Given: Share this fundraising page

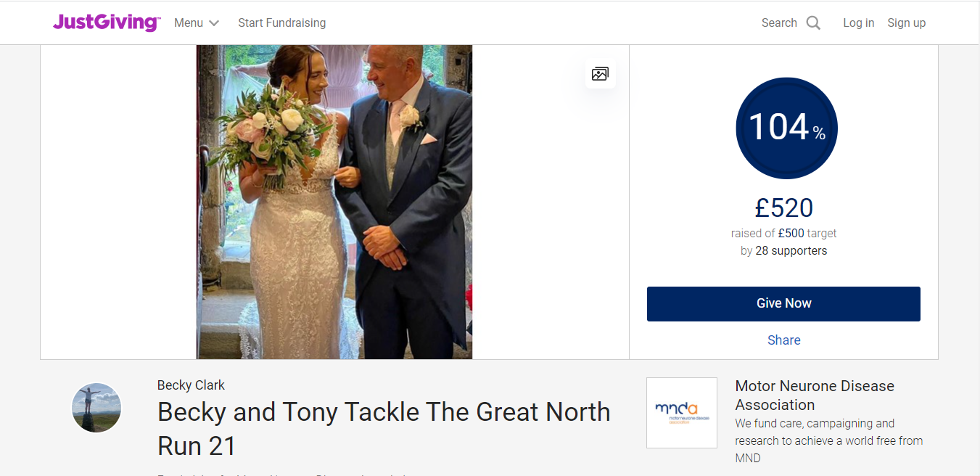Looking at the screenshot, I should (783, 340).
